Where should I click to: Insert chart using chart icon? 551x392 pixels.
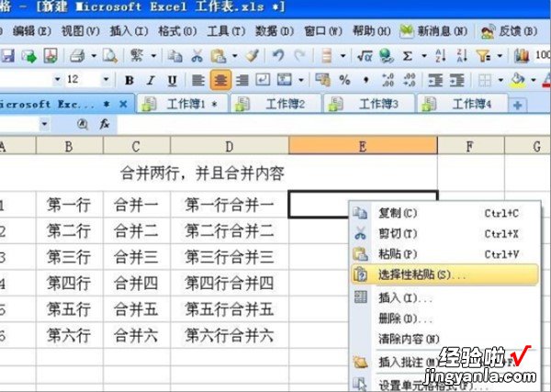521,55
